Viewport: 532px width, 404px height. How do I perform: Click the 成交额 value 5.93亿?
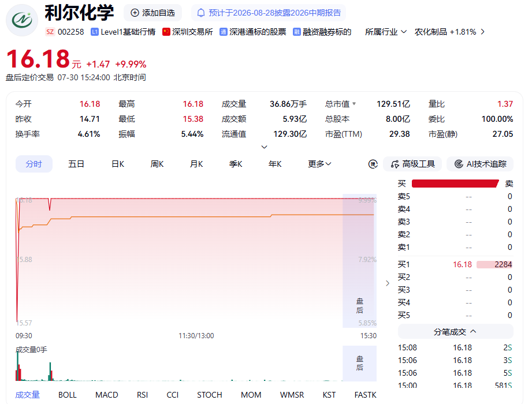tap(295, 119)
